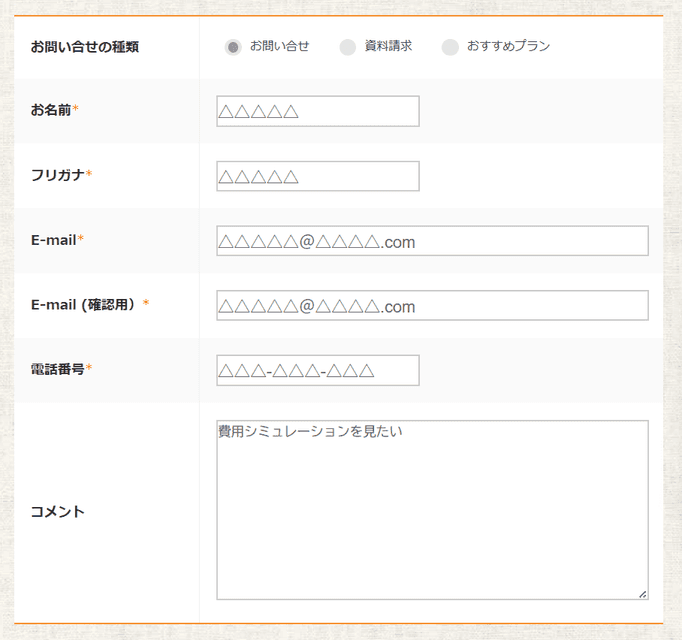Click the 資料請求 option label text
Viewport: 682px width, 640px height.
[388, 46]
